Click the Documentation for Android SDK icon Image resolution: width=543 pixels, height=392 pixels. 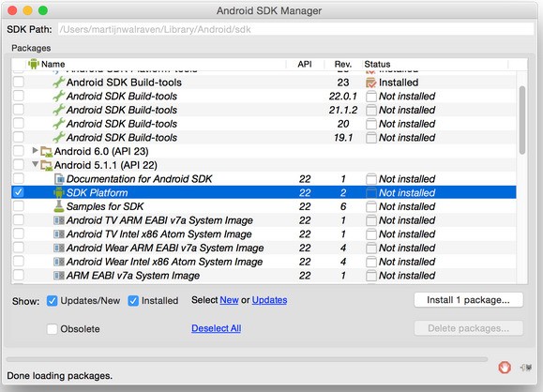coord(59,179)
